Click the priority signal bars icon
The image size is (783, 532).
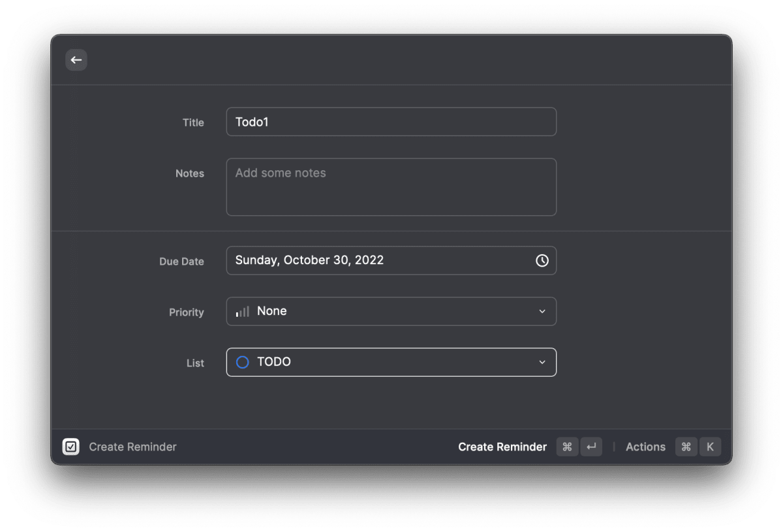click(x=243, y=312)
